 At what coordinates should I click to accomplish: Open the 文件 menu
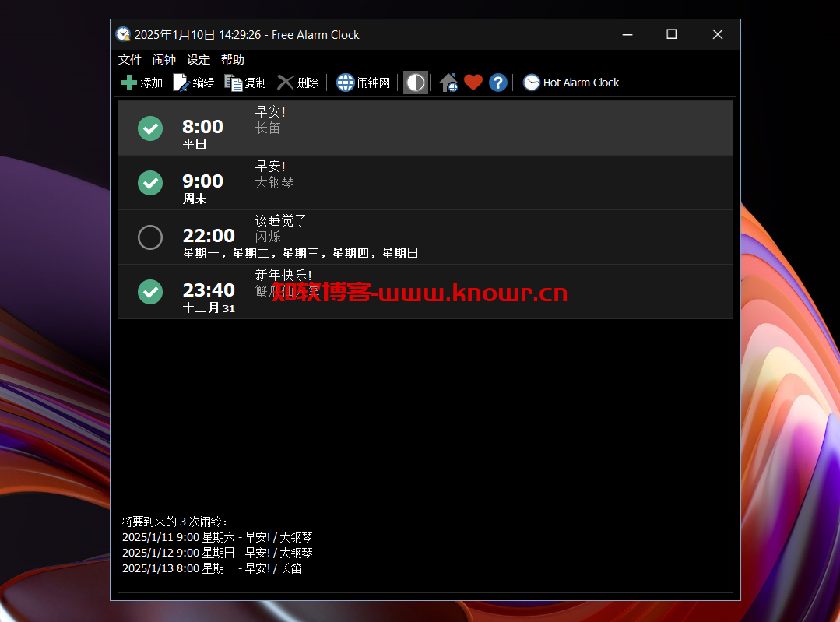pyautogui.click(x=130, y=59)
